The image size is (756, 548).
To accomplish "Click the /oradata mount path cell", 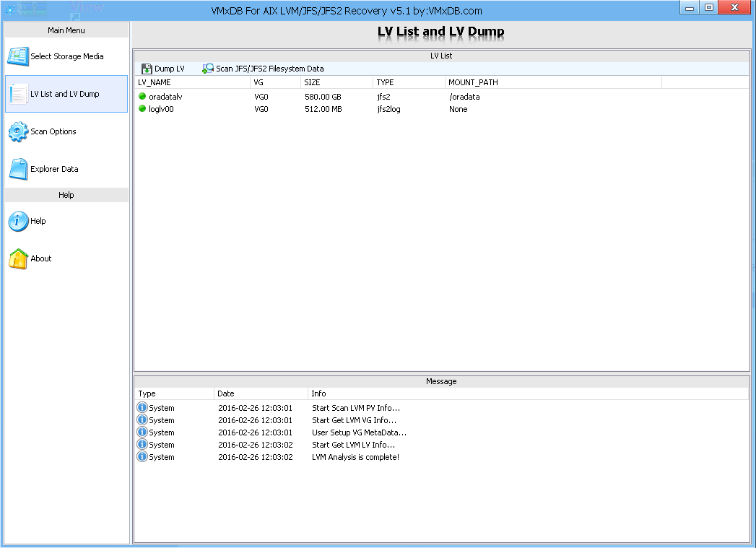I will [464, 97].
